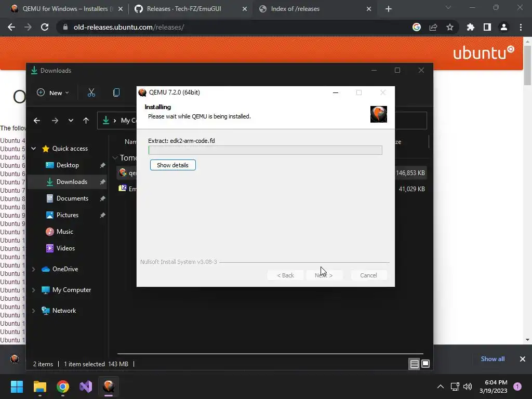The image size is (532, 399).
Task: Open a new Chrome tab
Action: tap(389, 9)
